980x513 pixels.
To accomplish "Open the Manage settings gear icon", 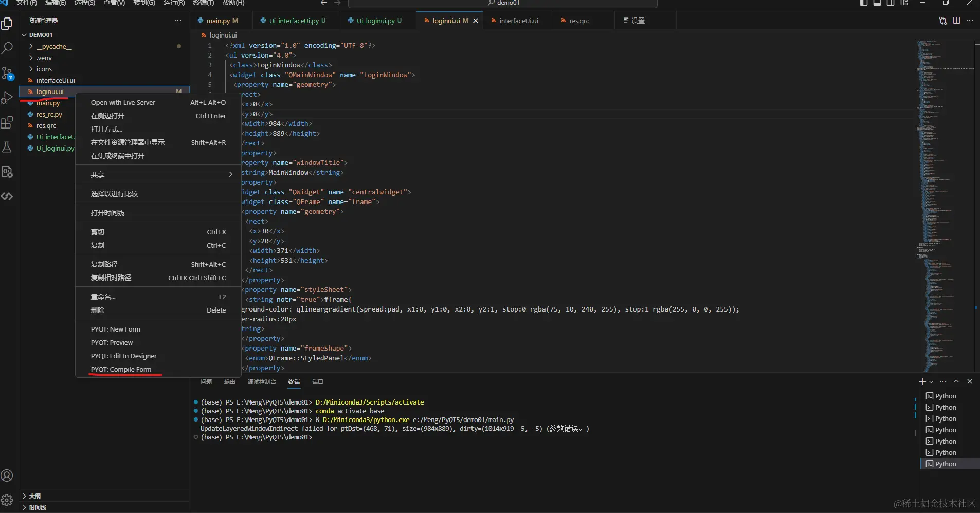I will point(8,499).
